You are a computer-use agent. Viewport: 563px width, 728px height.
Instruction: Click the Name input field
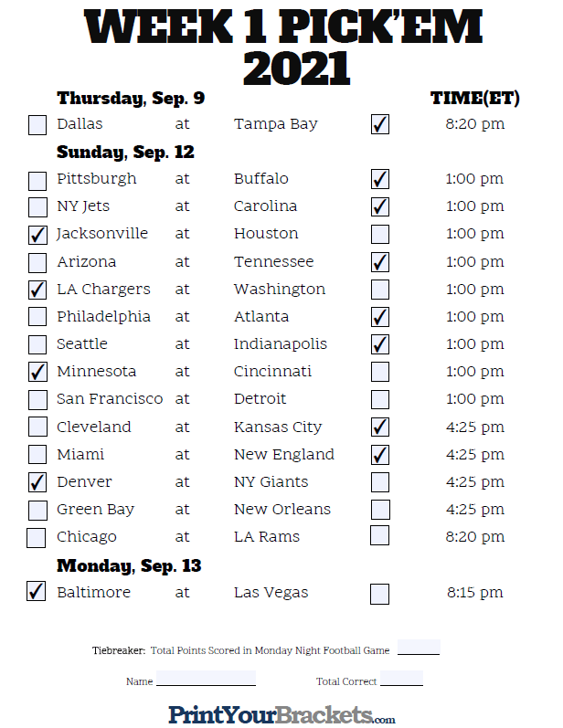pos(206,678)
